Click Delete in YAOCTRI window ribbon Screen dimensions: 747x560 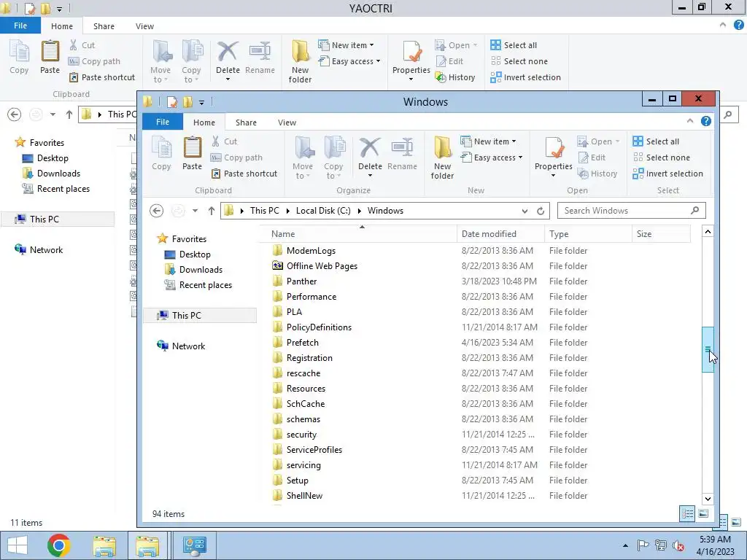point(228,60)
